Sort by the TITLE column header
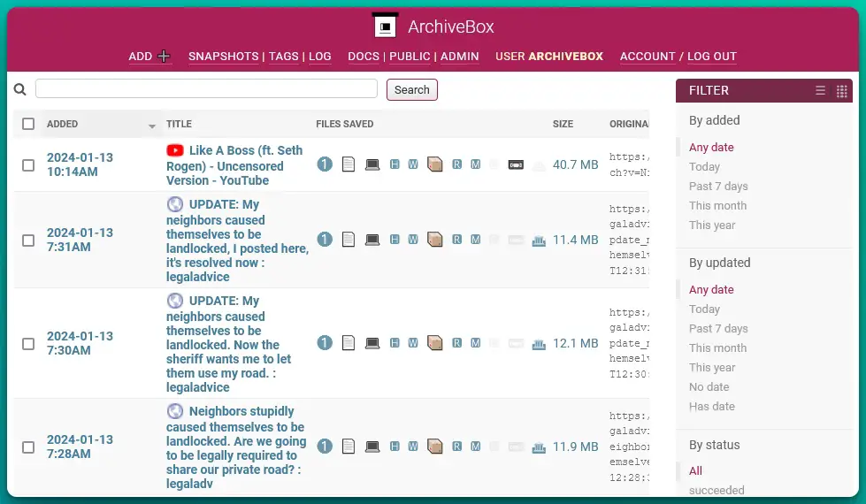Screen dimensions: 866x504 179,124
